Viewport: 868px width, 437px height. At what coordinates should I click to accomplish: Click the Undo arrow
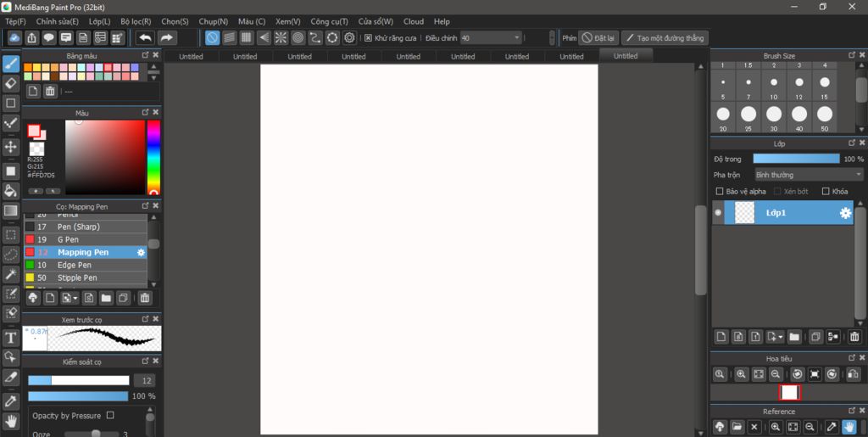click(145, 37)
